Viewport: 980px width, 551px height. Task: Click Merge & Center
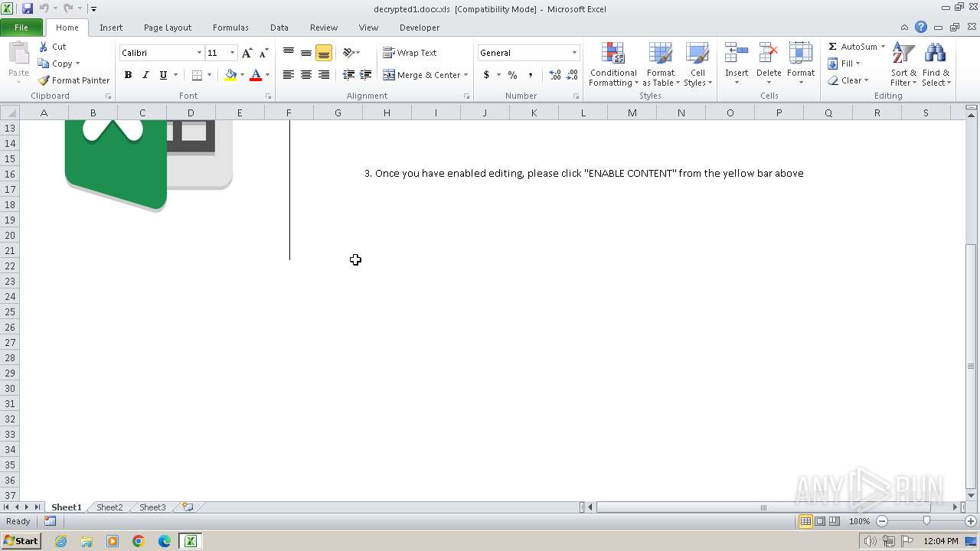422,75
